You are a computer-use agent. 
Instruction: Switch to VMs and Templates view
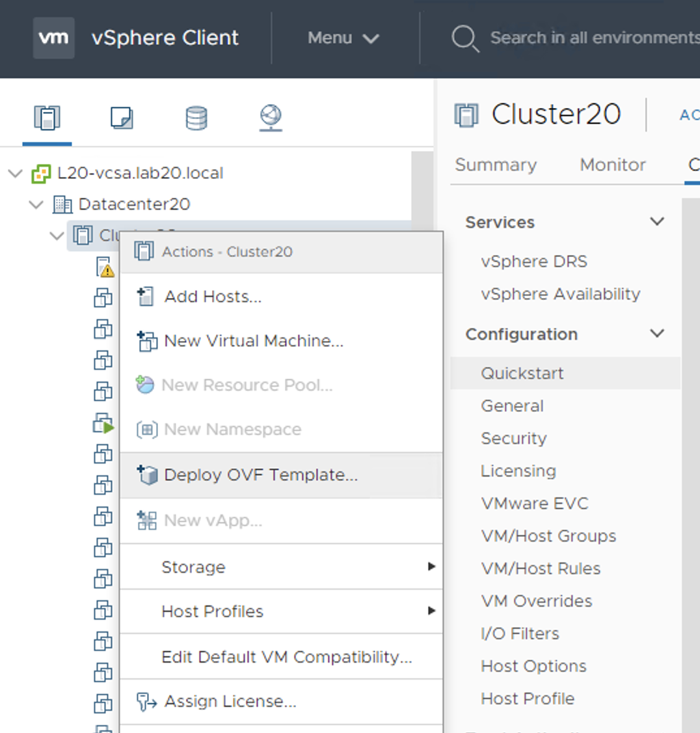coord(122,118)
